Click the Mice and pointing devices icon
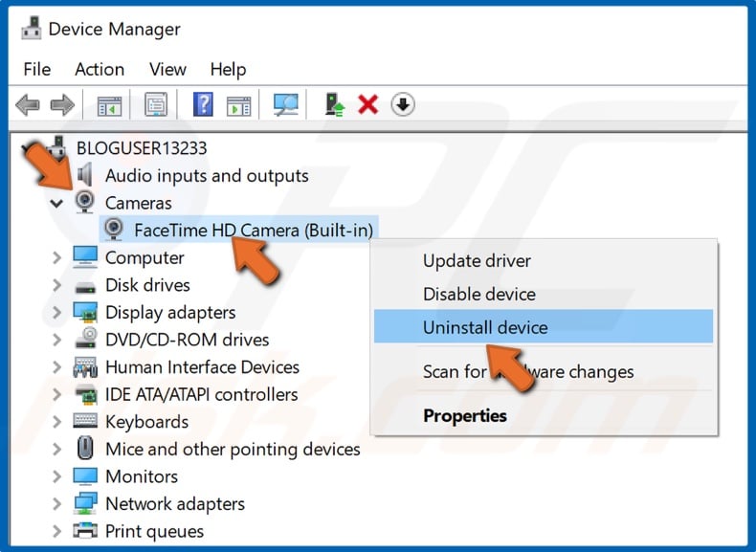 [x=85, y=448]
